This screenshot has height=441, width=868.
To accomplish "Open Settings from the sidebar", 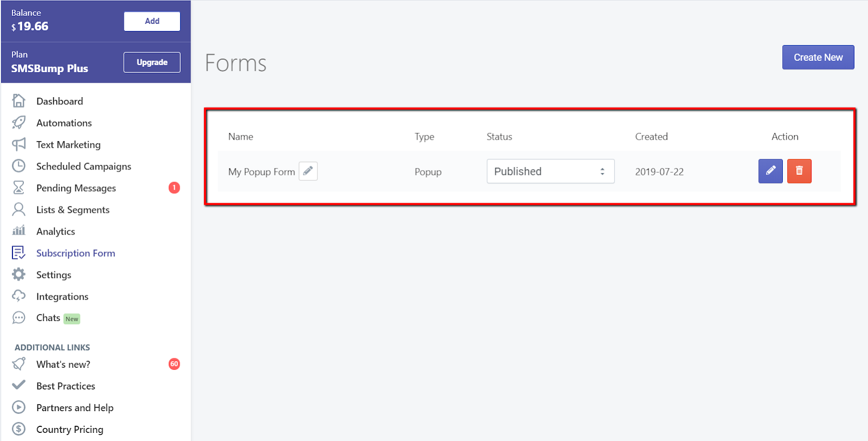I will point(54,275).
